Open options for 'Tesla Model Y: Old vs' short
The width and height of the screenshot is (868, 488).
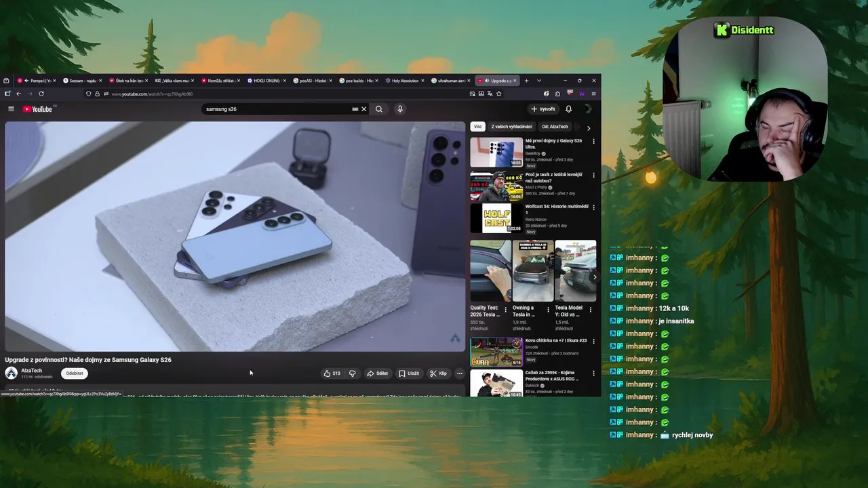(590, 310)
